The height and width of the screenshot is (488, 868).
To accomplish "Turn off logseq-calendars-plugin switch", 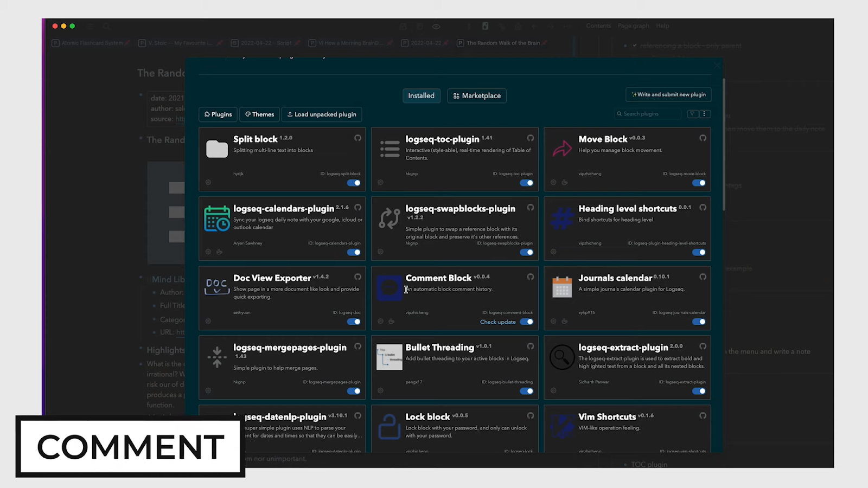I will (354, 252).
